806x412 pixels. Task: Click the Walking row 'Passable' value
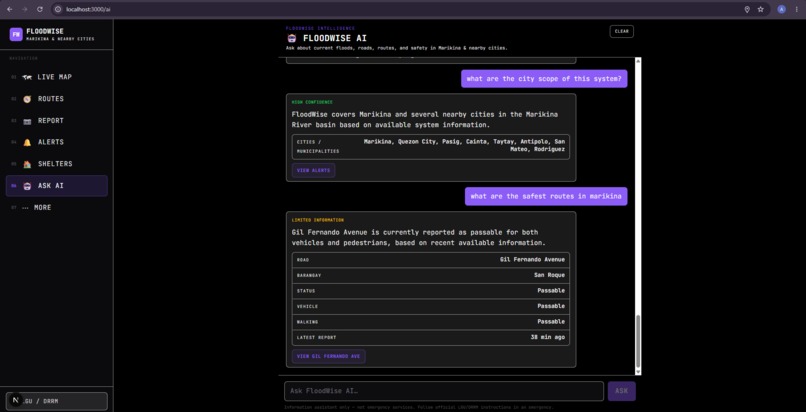pyautogui.click(x=551, y=322)
